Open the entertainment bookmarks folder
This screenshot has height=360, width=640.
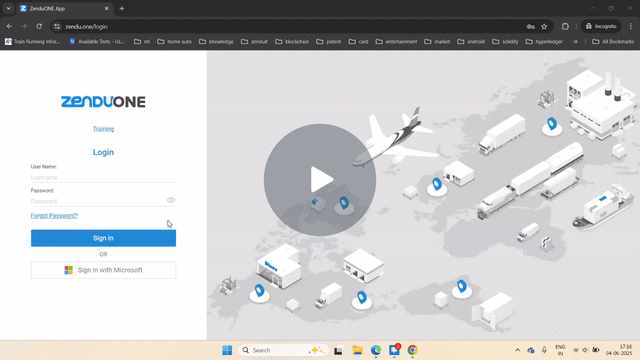coord(396,42)
